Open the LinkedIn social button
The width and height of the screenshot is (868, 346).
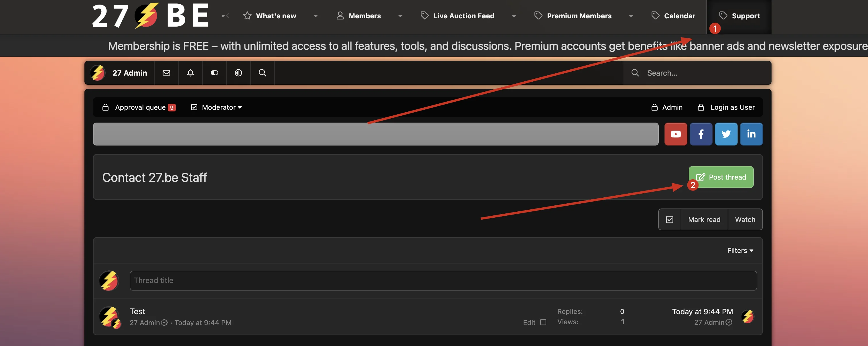click(x=751, y=134)
